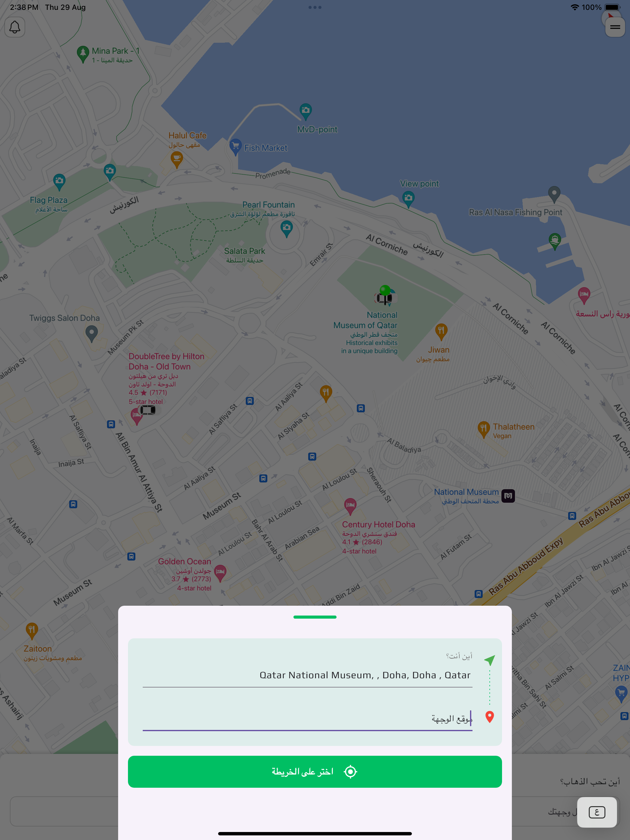The image size is (630, 840).
Task: Tap the Fish Market shopping pin
Action: click(x=236, y=147)
